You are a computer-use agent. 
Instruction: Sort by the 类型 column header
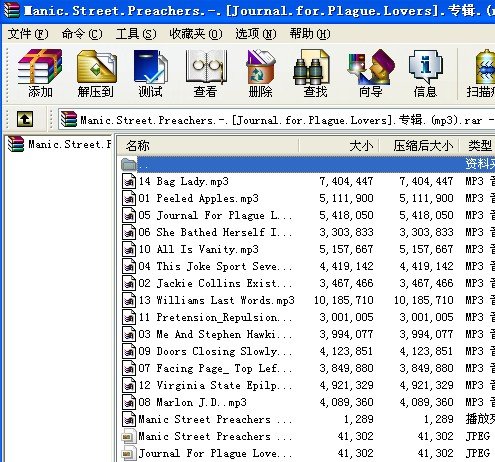477,146
